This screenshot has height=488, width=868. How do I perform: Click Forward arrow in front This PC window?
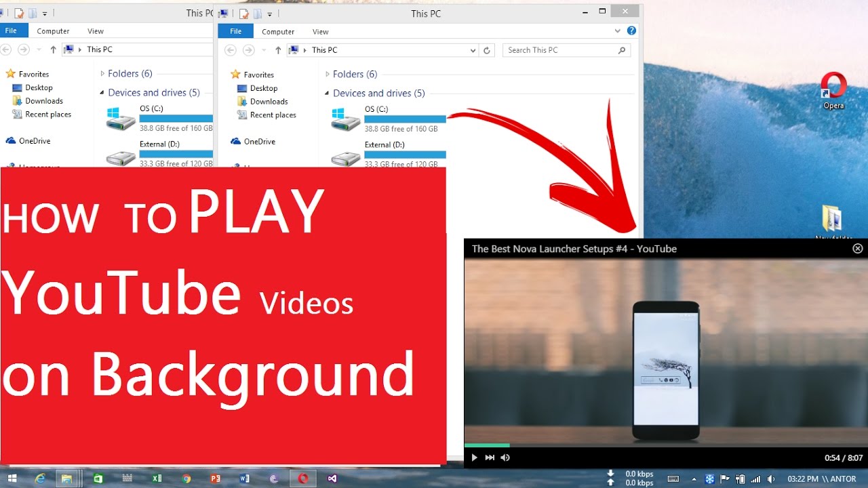(249, 50)
